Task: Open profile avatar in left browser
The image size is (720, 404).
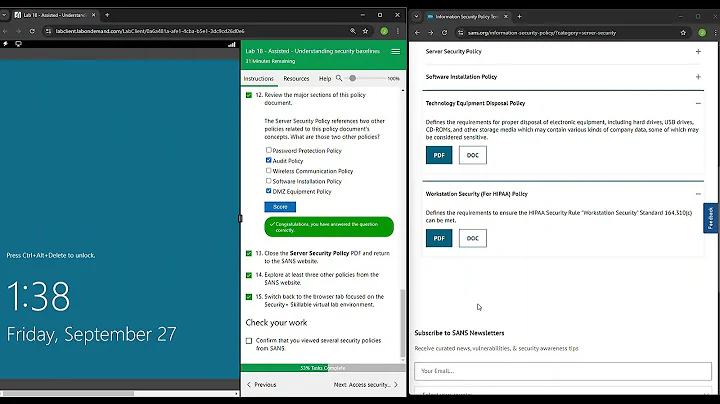Action: pos(384,31)
